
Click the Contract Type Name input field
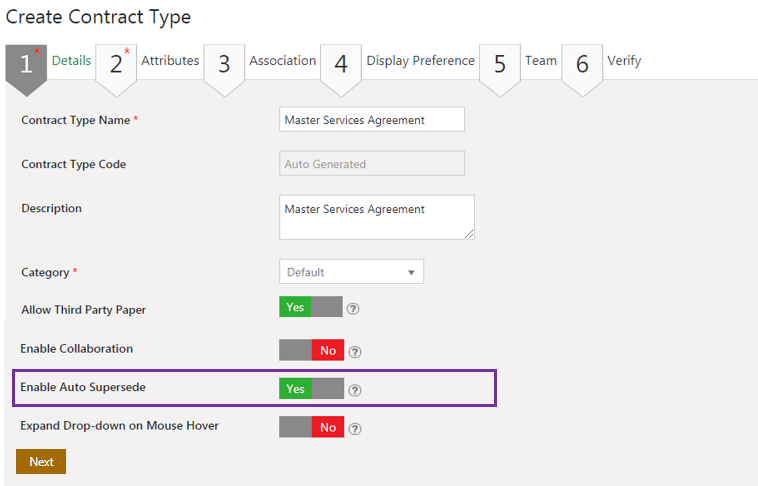click(x=372, y=120)
